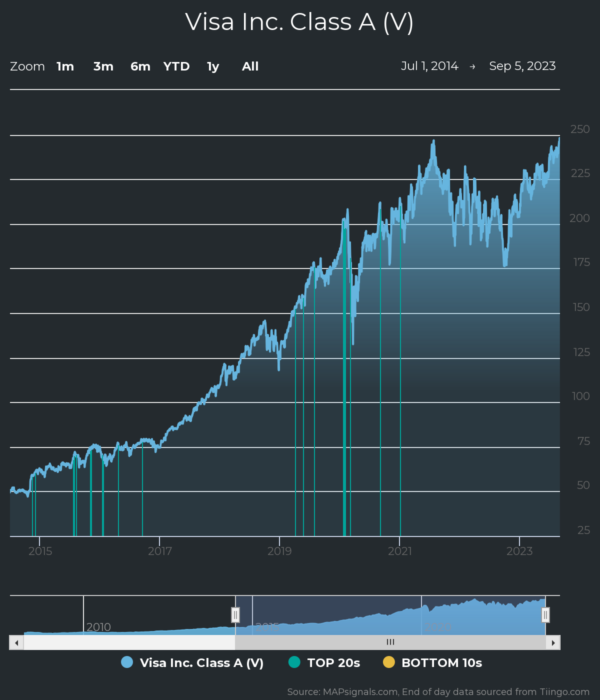The image size is (600, 700).
Task: Click the 200 y-axis value
Action: click(580, 218)
